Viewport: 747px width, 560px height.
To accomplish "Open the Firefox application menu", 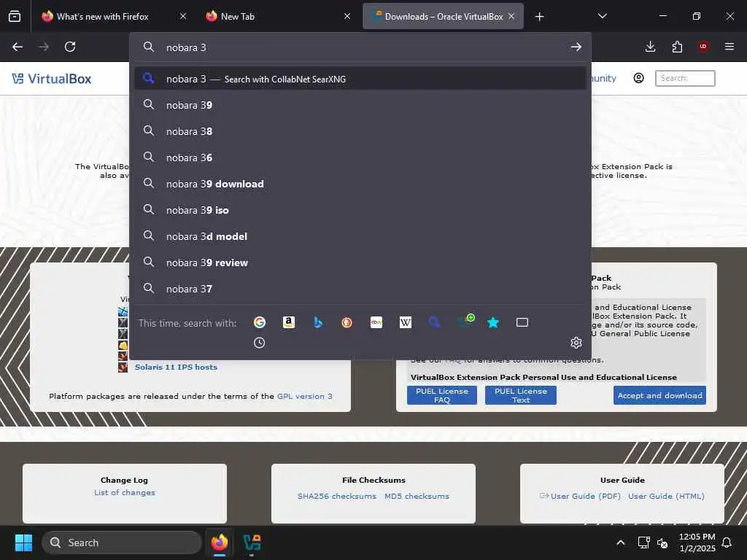I will (729, 47).
